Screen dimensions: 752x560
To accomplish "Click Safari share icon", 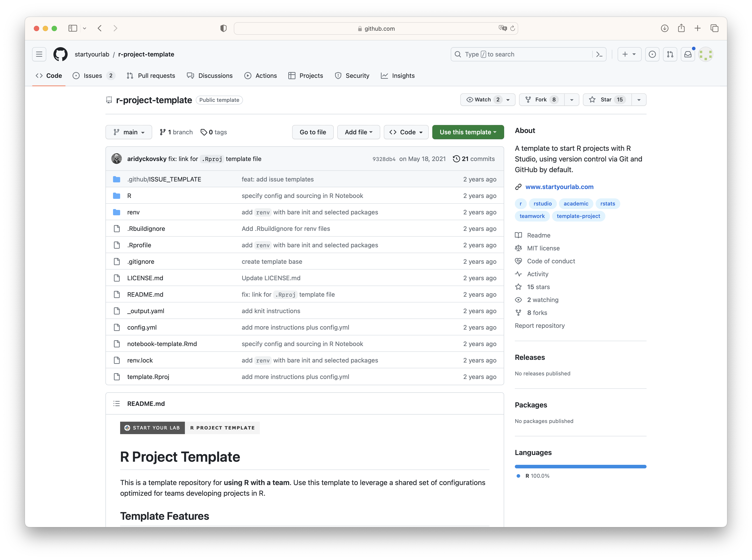I will click(x=681, y=28).
